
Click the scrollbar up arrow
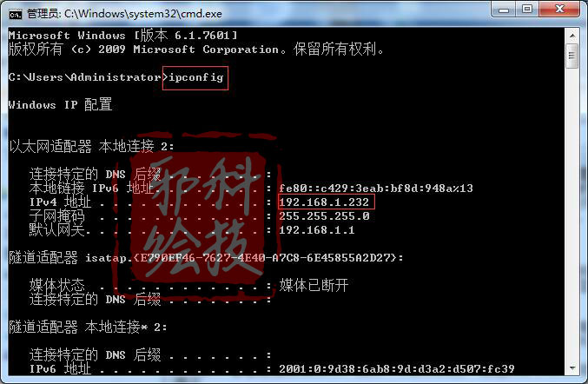pos(572,36)
